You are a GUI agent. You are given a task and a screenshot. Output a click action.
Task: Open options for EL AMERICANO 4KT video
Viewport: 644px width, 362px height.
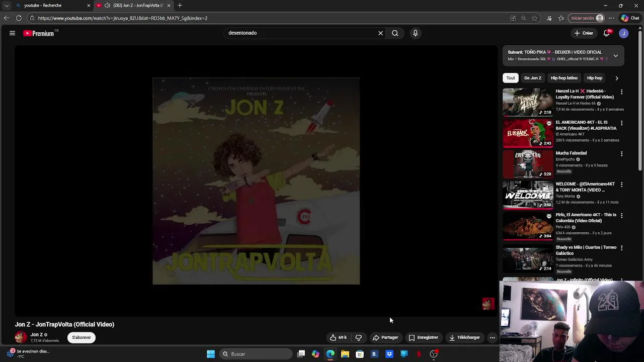click(x=621, y=123)
